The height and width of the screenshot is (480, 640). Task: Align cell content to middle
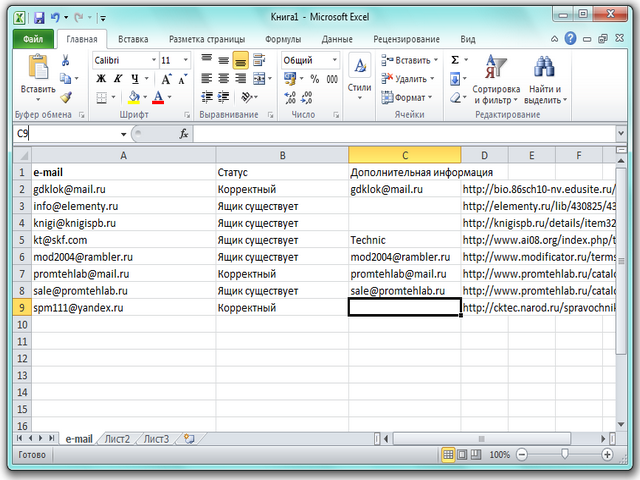pos(223,60)
